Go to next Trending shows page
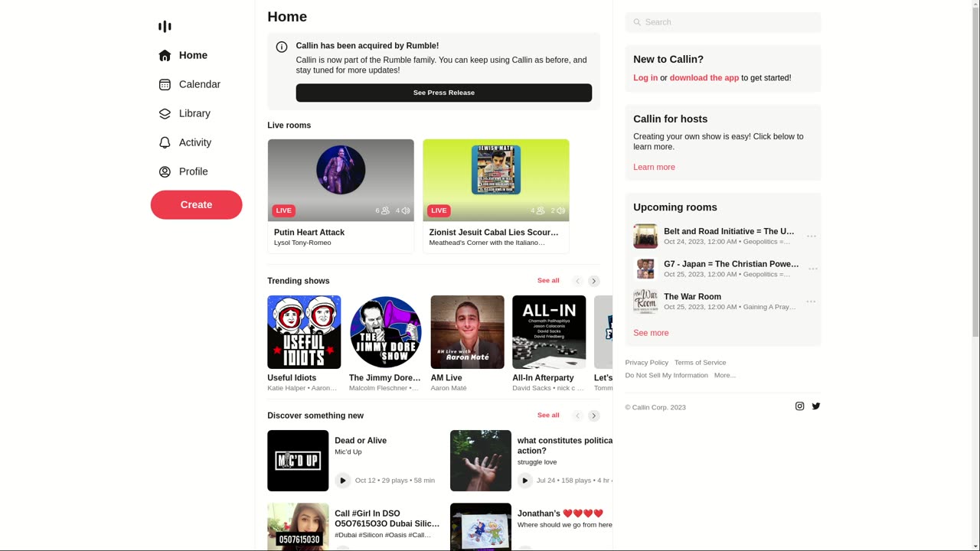Viewport: 980px width, 551px height. (x=594, y=281)
